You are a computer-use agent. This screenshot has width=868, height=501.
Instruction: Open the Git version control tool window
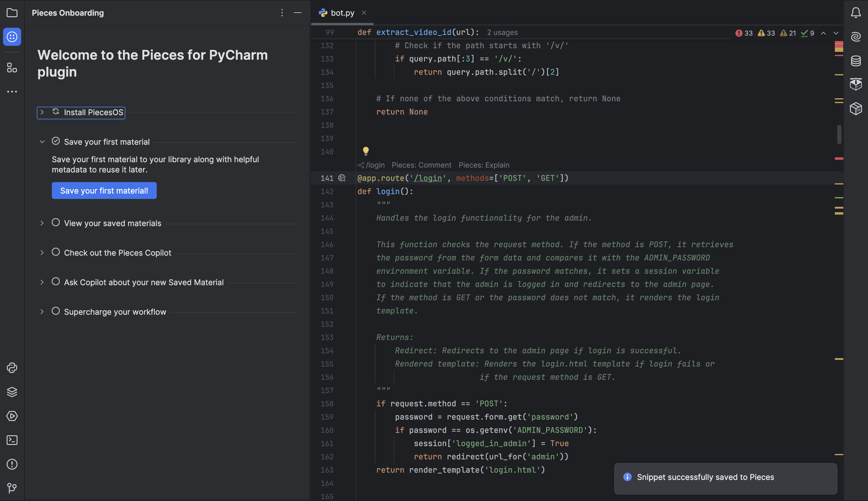pos(12,488)
